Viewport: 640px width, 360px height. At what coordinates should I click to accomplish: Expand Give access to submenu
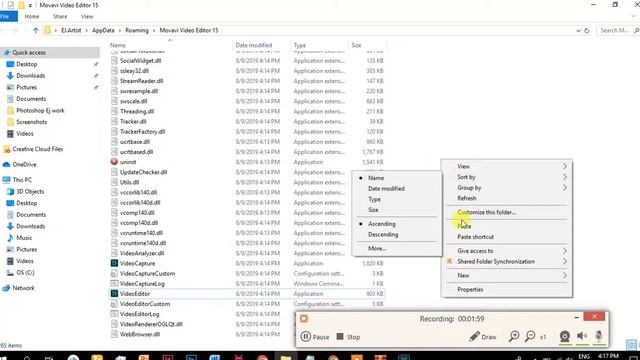[507, 251]
